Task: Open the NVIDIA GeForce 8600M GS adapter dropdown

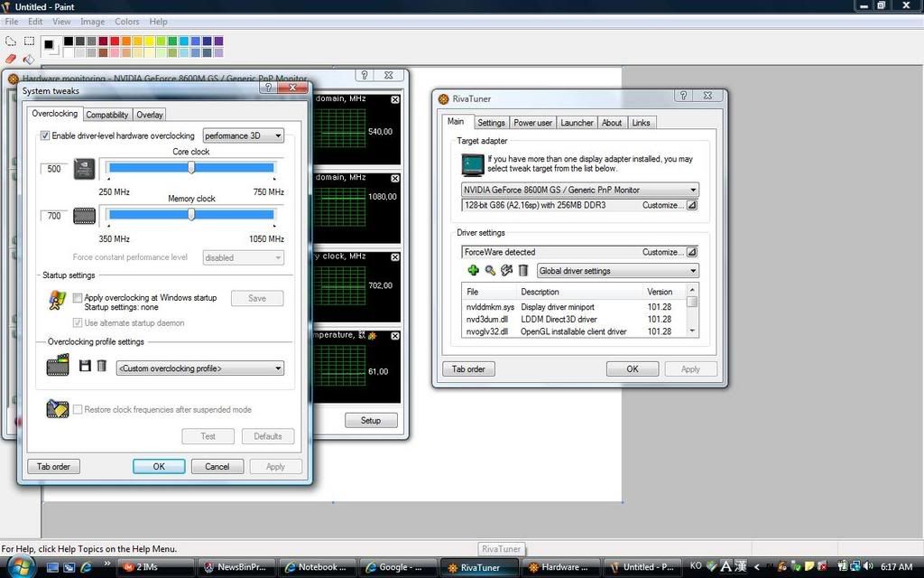Action: tap(579, 190)
